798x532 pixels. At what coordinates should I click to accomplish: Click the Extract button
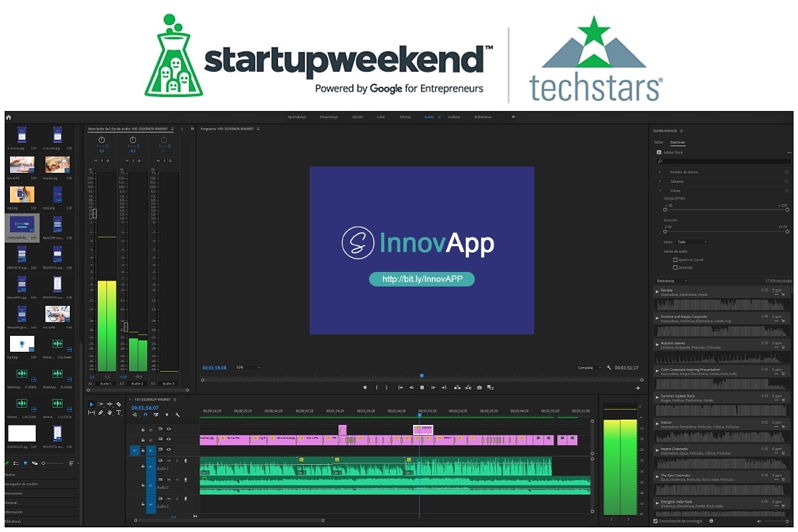468,388
